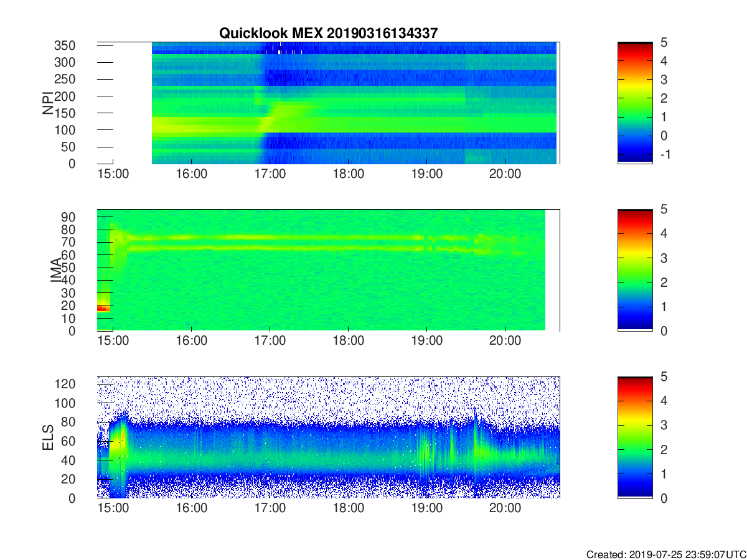
Task: Click the 16:00 label under IMA plot
Action: [191, 342]
